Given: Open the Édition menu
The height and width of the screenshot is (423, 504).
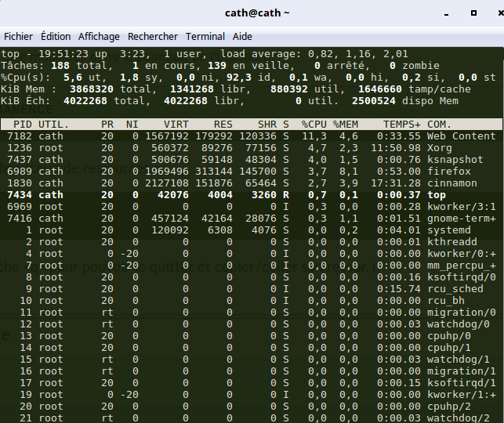Looking at the screenshot, I should (x=56, y=37).
